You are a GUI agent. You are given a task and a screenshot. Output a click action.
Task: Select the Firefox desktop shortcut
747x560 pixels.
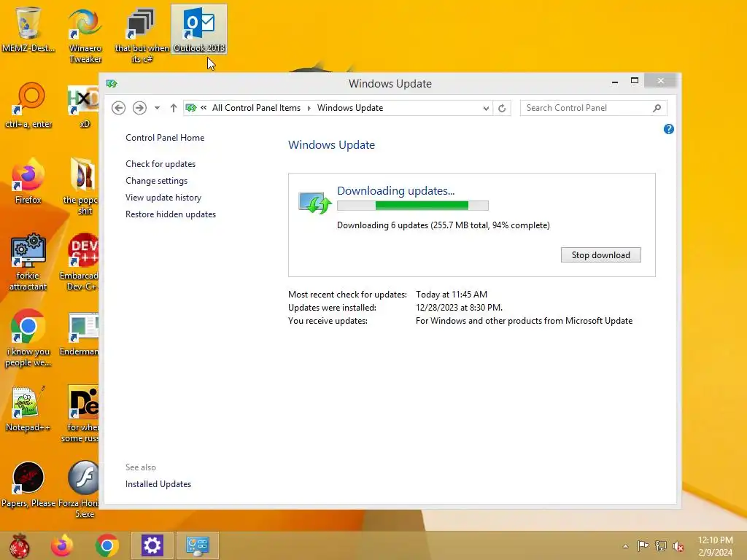coord(28,182)
